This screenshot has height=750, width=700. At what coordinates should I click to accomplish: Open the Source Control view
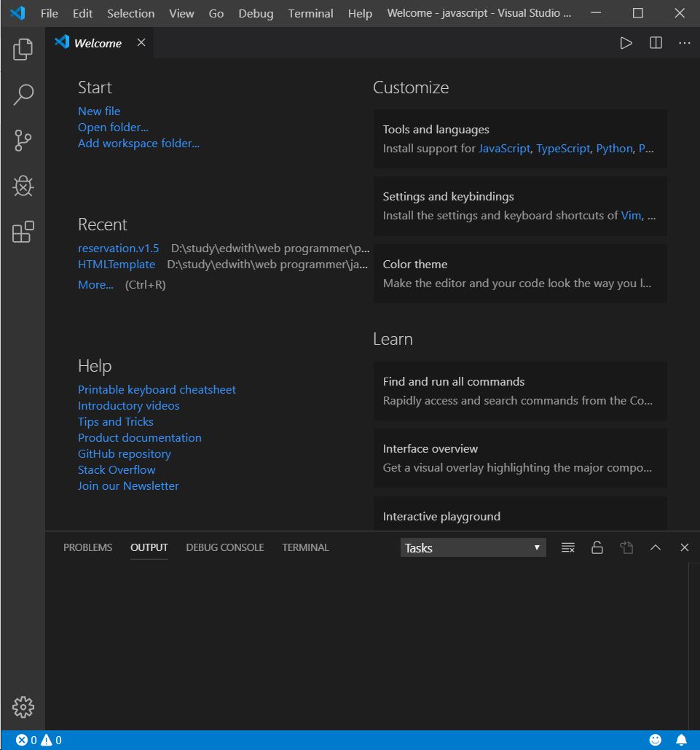pyautogui.click(x=23, y=141)
